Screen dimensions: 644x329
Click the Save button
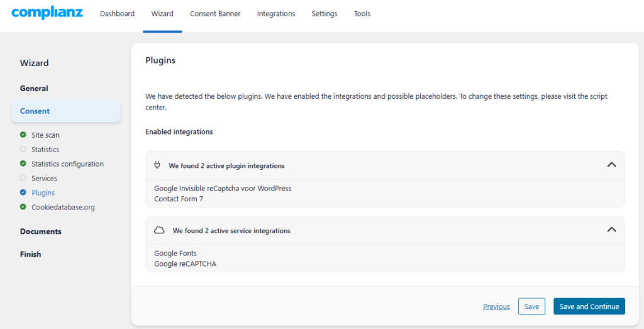[x=531, y=306]
